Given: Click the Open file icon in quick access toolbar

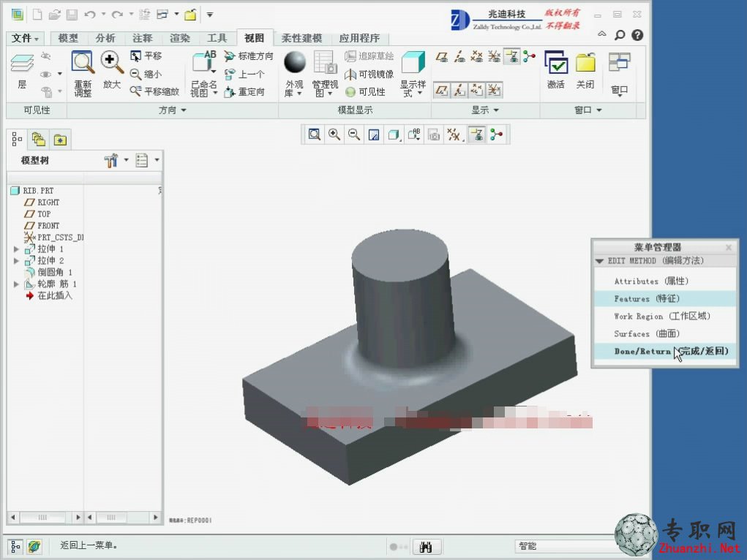Looking at the screenshot, I should click(x=54, y=15).
